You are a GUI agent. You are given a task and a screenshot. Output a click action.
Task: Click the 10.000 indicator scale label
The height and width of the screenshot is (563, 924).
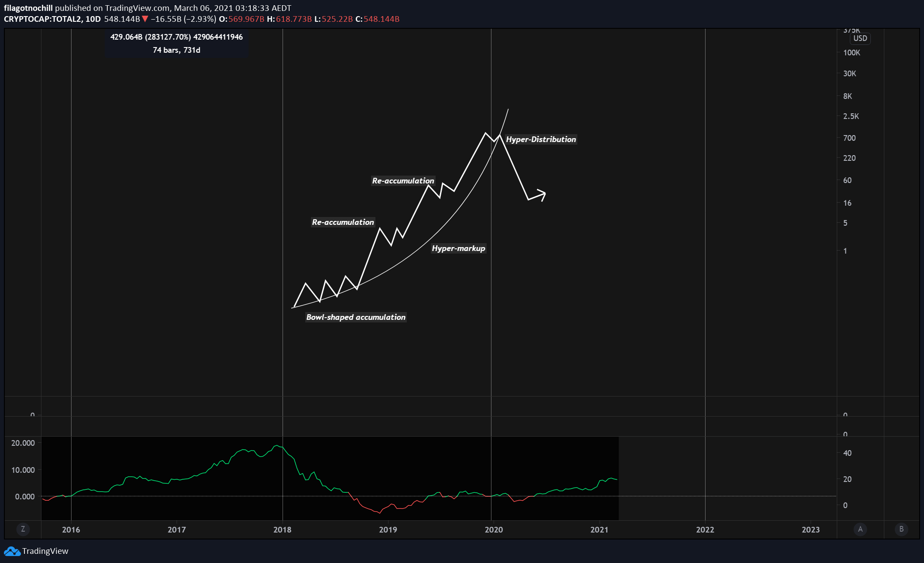[23, 470]
